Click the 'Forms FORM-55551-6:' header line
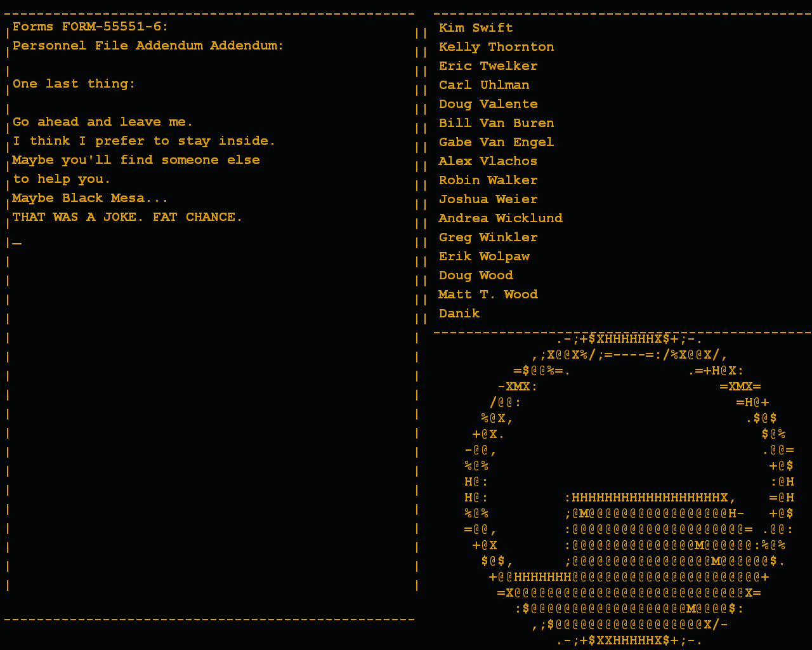812x650 pixels. point(90,27)
